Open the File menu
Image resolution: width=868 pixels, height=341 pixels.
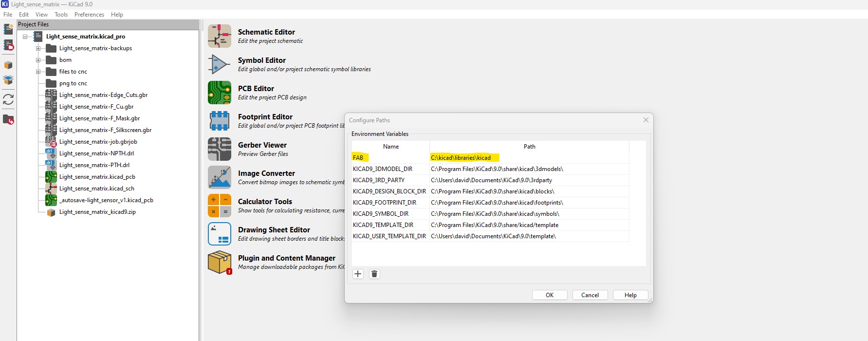8,15
